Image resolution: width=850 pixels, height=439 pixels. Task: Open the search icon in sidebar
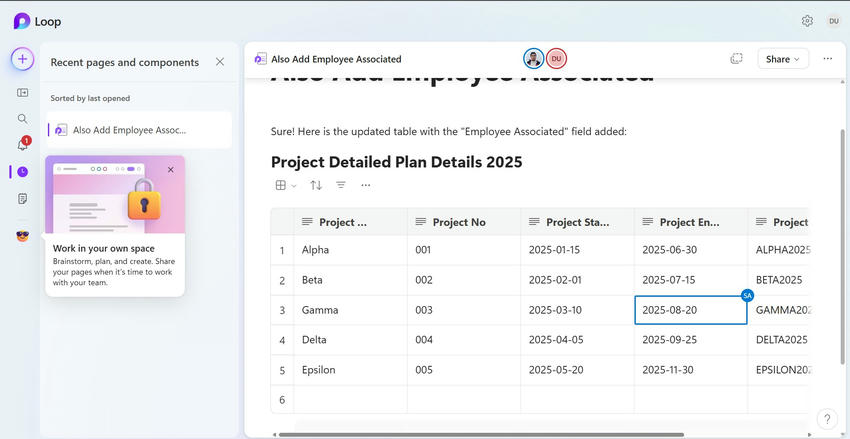(22, 118)
